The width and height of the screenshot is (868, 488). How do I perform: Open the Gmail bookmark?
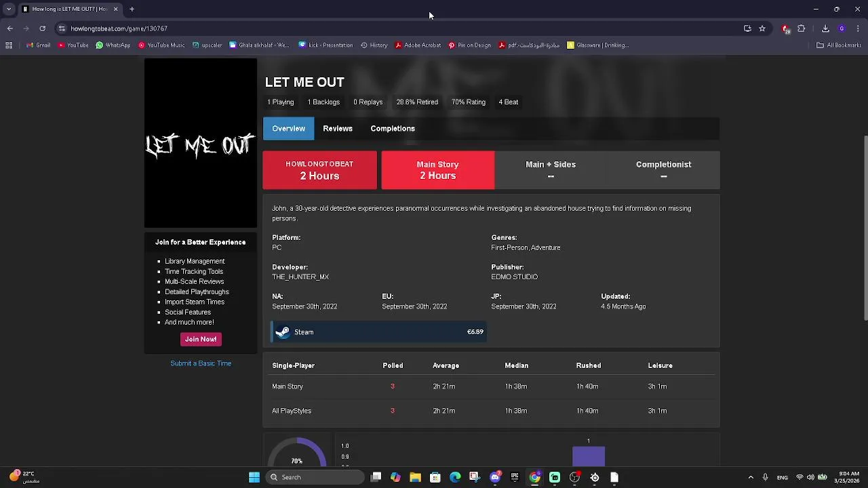(x=38, y=45)
